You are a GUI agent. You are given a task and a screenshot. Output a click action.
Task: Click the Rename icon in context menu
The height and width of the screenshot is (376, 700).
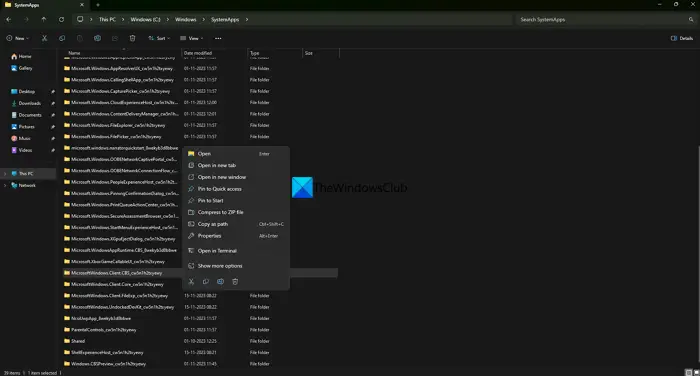click(x=221, y=281)
